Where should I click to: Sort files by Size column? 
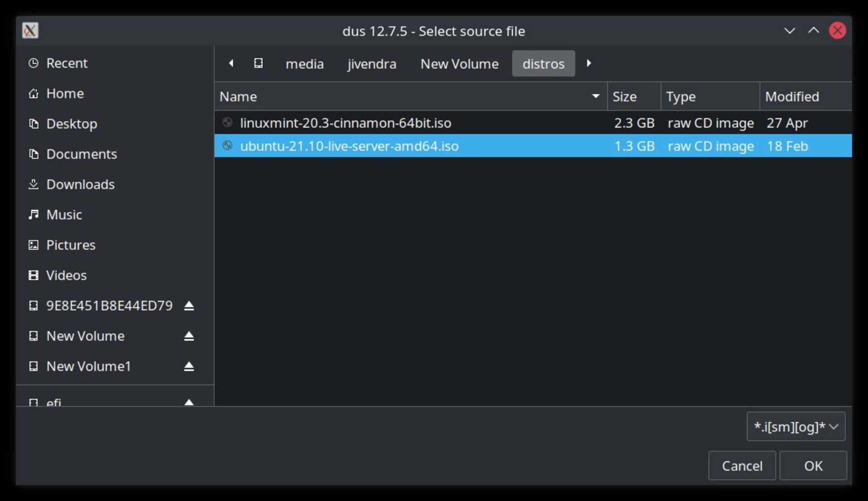coord(634,96)
